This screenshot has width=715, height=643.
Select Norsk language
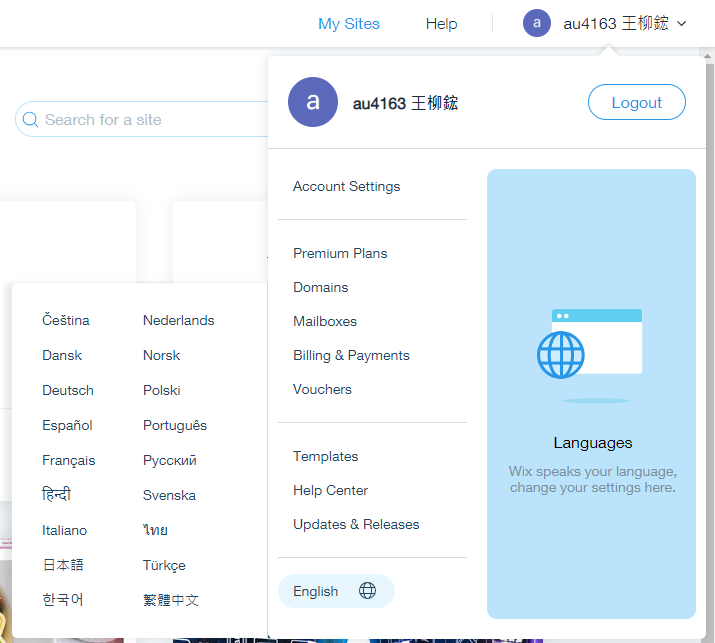pyautogui.click(x=161, y=355)
